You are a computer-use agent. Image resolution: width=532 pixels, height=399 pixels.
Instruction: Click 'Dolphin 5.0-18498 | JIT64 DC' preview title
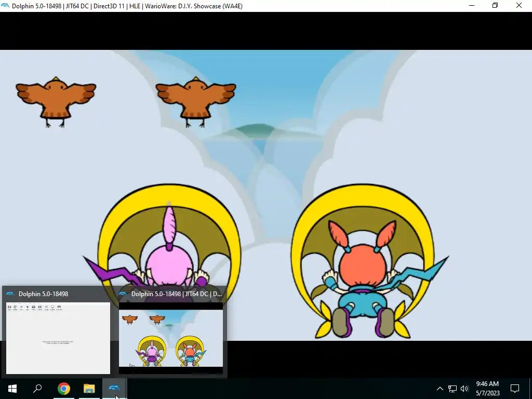pyautogui.click(x=177, y=294)
